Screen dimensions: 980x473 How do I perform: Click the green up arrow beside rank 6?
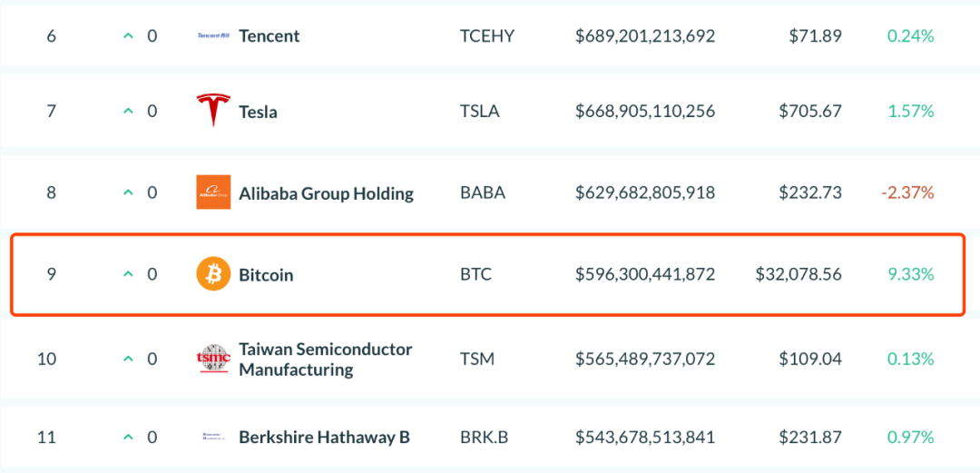pos(128,36)
